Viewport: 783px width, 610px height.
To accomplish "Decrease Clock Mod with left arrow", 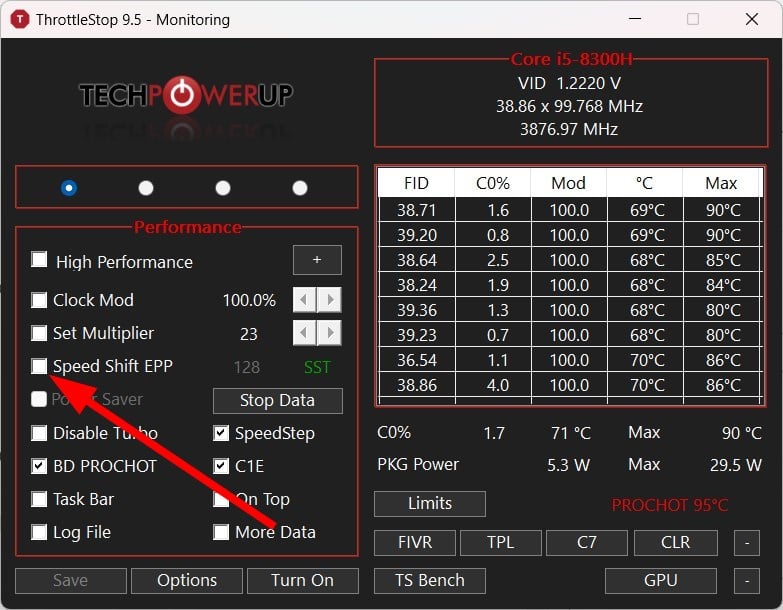I will pyautogui.click(x=304, y=300).
